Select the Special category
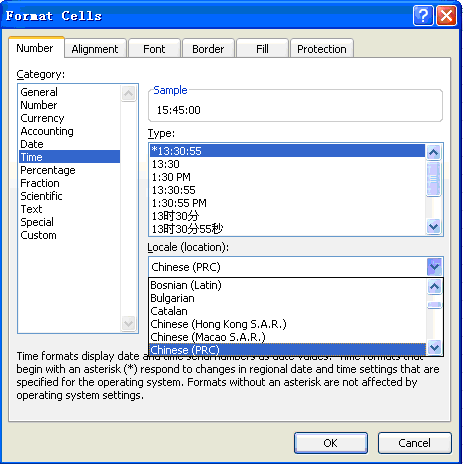Screen dimensions: 463x464 pos(69,222)
